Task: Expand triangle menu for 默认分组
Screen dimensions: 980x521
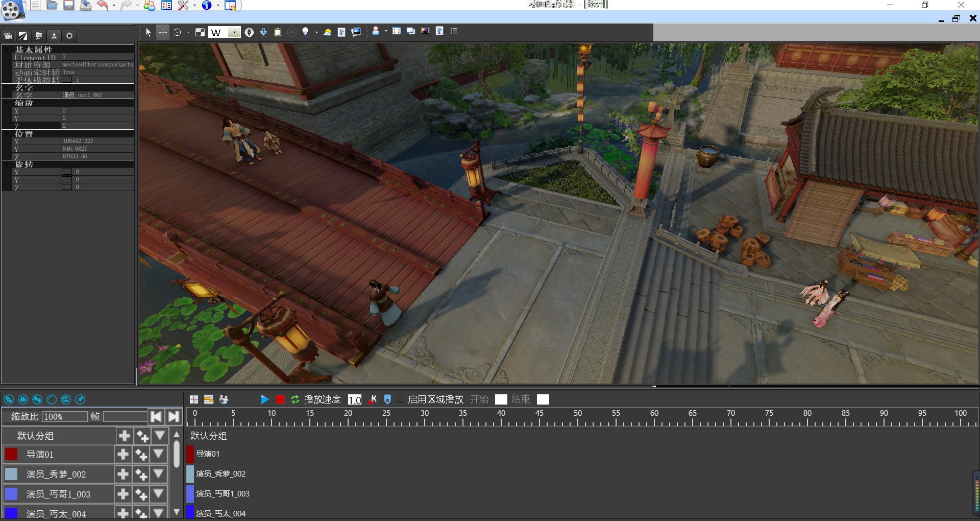Action: coord(160,436)
